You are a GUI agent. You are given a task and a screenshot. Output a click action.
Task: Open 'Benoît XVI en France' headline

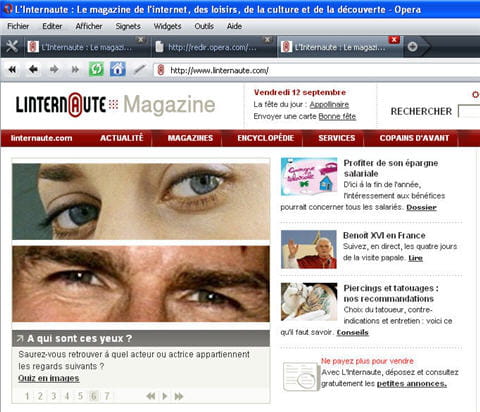click(384, 235)
